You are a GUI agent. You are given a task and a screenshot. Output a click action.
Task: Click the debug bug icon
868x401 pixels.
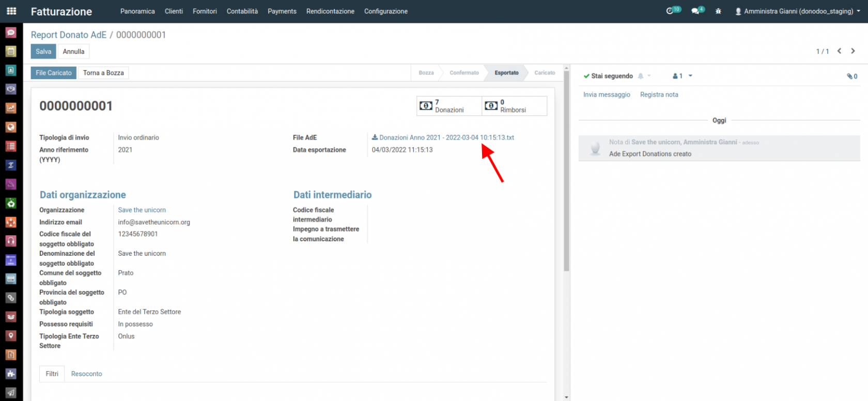[x=718, y=11]
